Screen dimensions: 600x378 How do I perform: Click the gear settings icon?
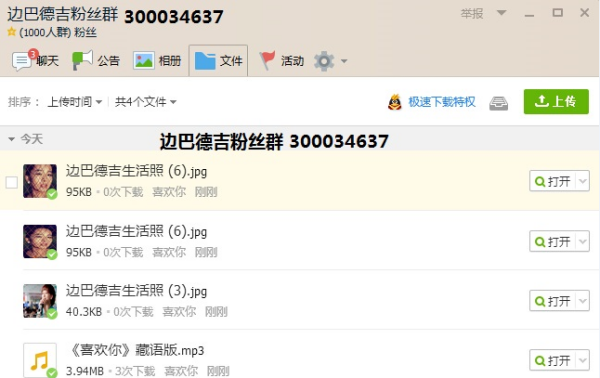(x=324, y=61)
